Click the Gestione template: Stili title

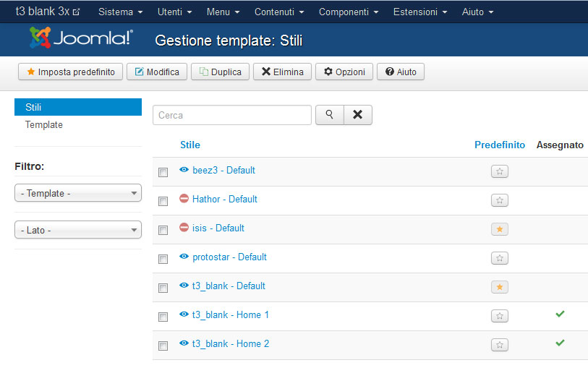point(229,40)
